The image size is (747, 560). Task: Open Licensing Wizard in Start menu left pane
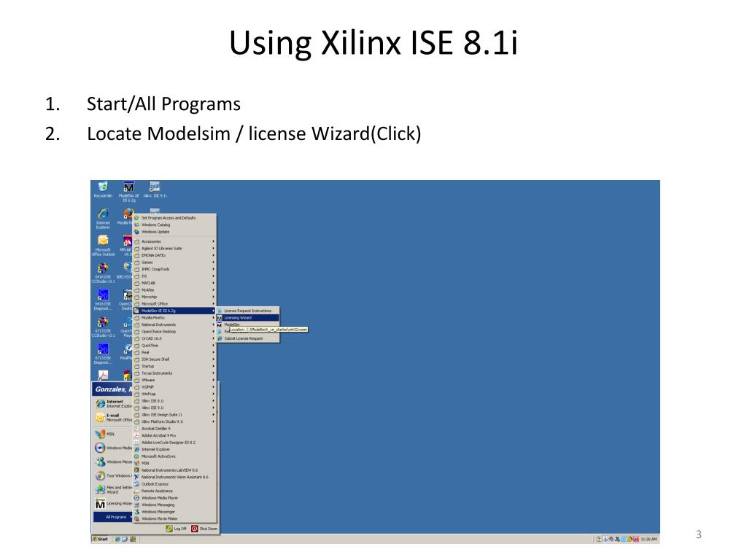[x=113, y=503]
